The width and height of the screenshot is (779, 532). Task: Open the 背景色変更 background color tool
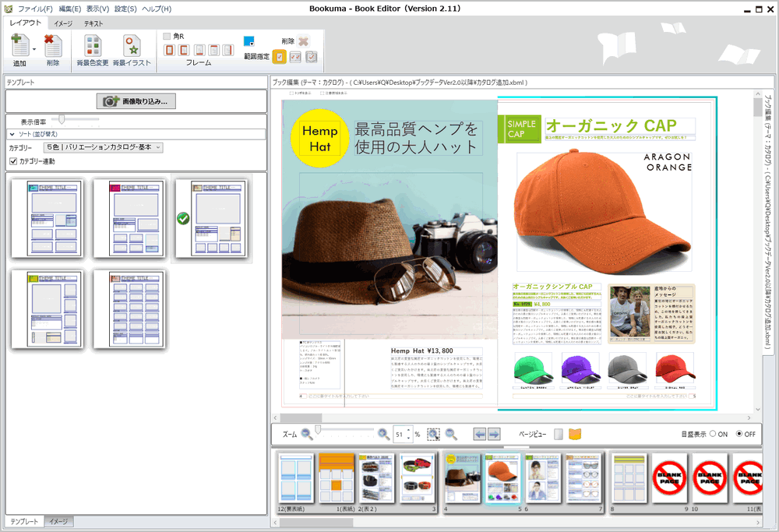pyautogui.click(x=94, y=44)
